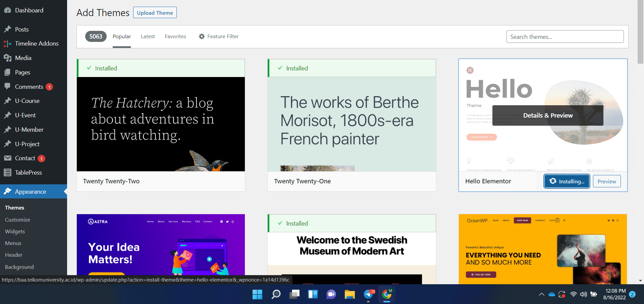Image resolution: width=644 pixels, height=304 pixels.
Task: Click the Wi-Fi network tray icon
Action: tap(574, 294)
